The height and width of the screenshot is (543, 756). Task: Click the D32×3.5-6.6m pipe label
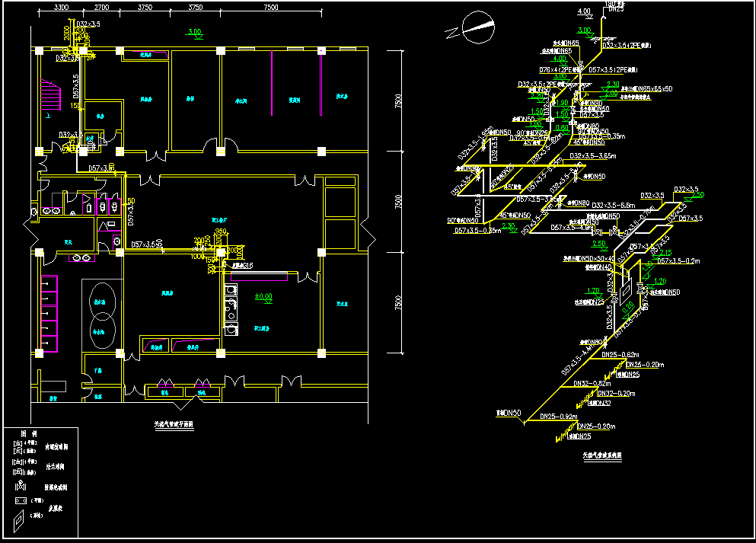(x=613, y=206)
